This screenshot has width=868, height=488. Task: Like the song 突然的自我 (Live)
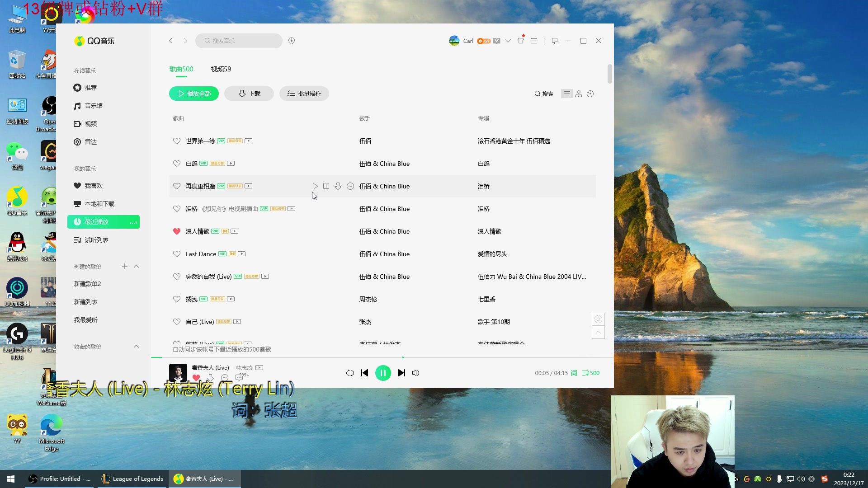click(177, 277)
